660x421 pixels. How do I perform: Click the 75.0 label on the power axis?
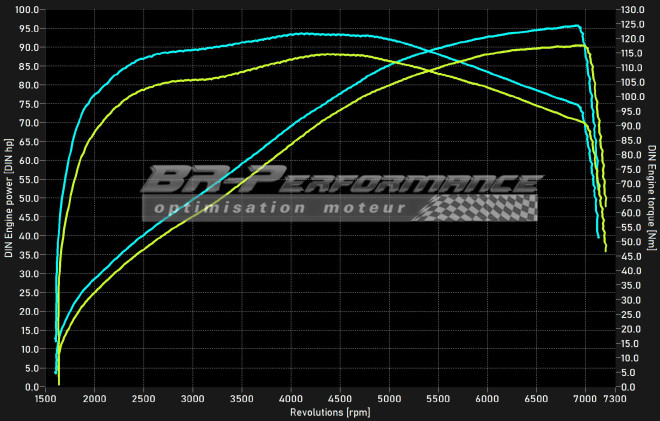coord(27,104)
